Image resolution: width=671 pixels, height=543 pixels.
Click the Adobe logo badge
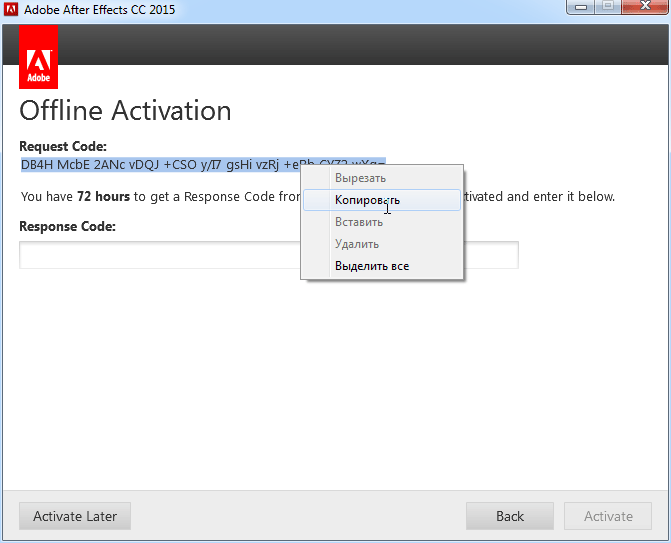click(x=39, y=57)
